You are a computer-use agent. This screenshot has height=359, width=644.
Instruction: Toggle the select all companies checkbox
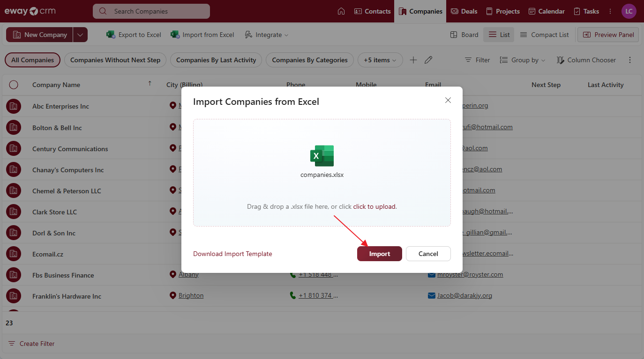point(14,85)
